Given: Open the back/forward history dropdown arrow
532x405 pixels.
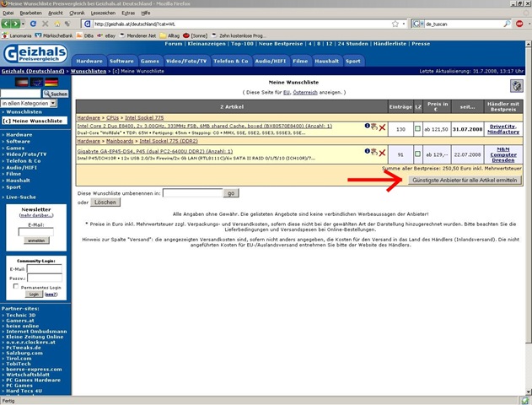Looking at the screenshot, I should tap(23, 24).
